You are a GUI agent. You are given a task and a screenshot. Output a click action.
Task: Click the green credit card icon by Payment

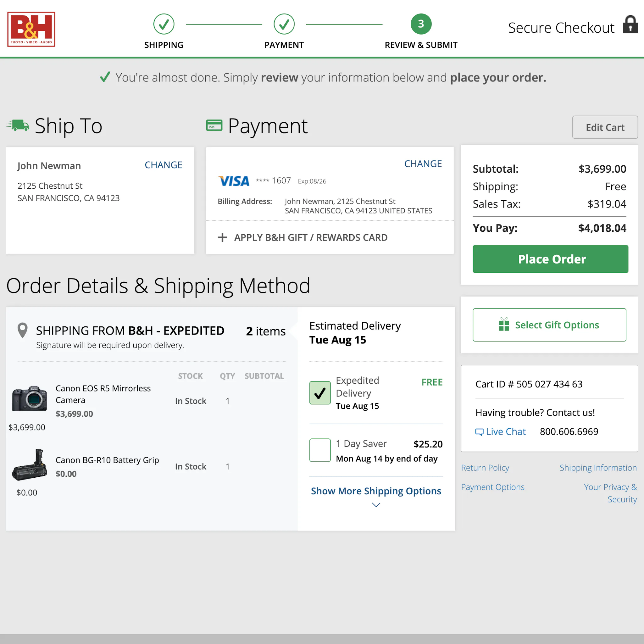pyautogui.click(x=214, y=125)
